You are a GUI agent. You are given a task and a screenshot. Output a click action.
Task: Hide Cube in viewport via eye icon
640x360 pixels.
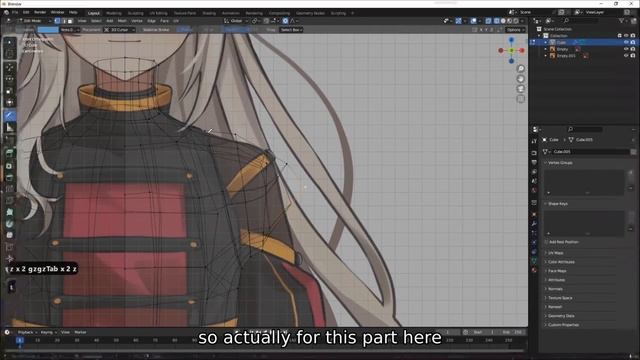tap(626, 42)
